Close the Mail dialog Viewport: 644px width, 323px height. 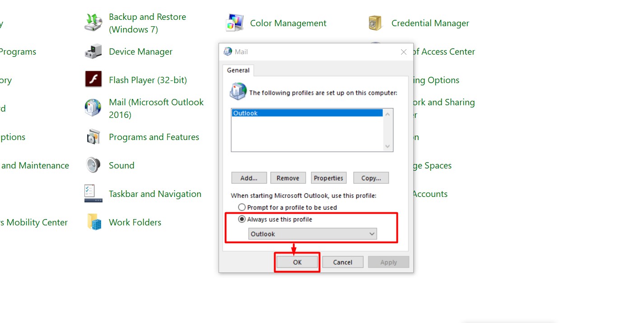(404, 52)
